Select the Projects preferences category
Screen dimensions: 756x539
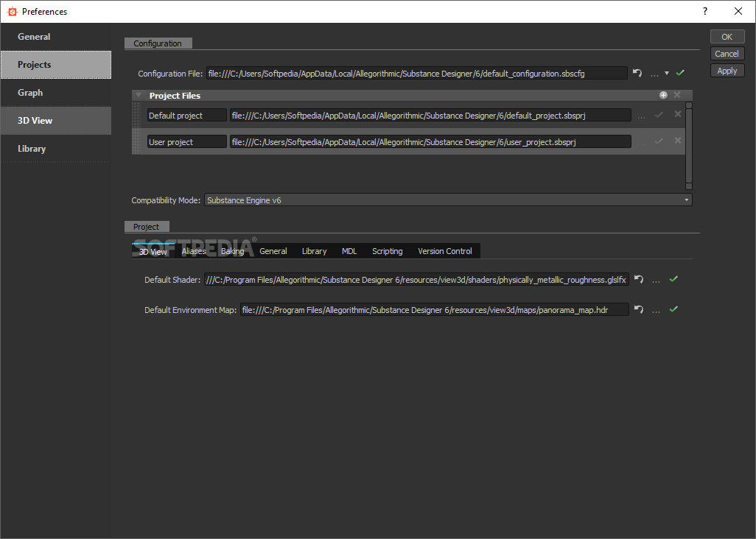click(56, 65)
